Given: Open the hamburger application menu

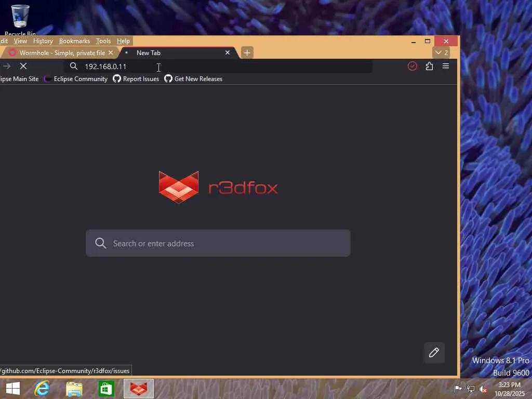Looking at the screenshot, I should click(446, 66).
